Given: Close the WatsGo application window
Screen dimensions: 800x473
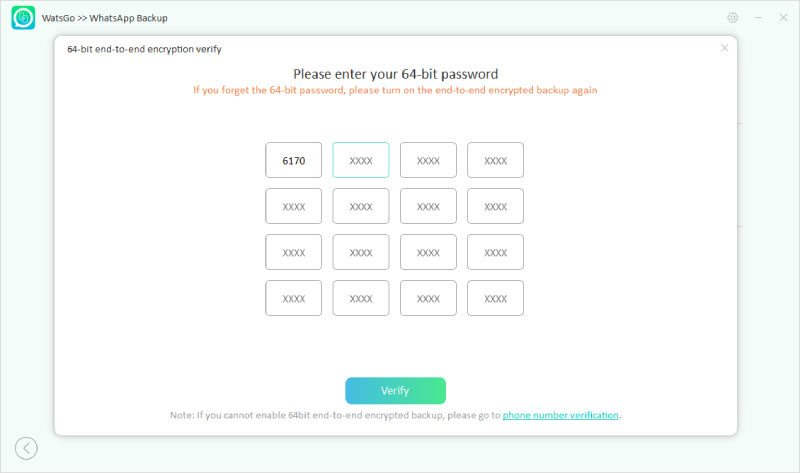Looking at the screenshot, I should coord(783,18).
